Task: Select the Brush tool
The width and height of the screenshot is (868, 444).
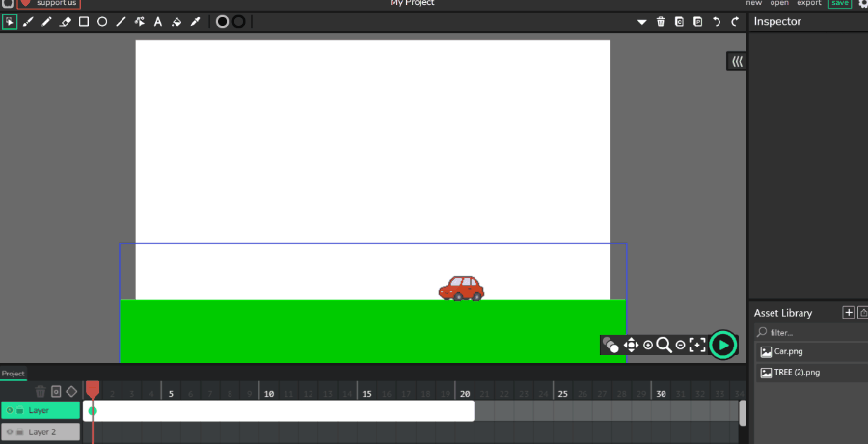Action: [x=28, y=22]
